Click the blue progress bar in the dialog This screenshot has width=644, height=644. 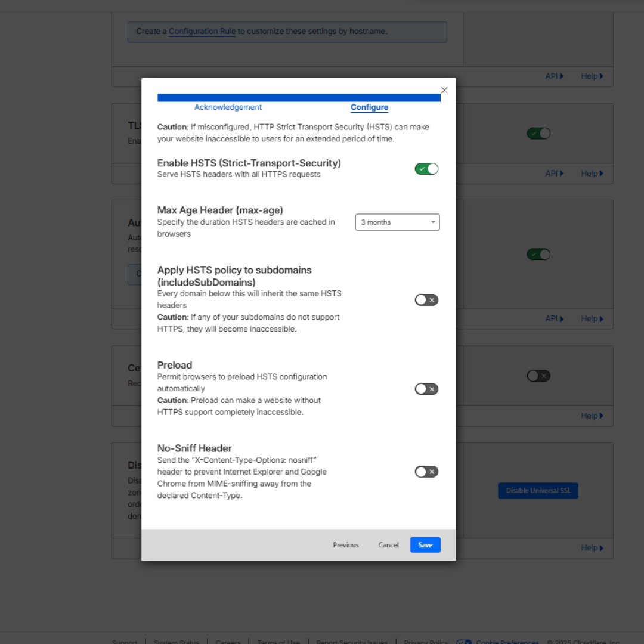click(299, 98)
